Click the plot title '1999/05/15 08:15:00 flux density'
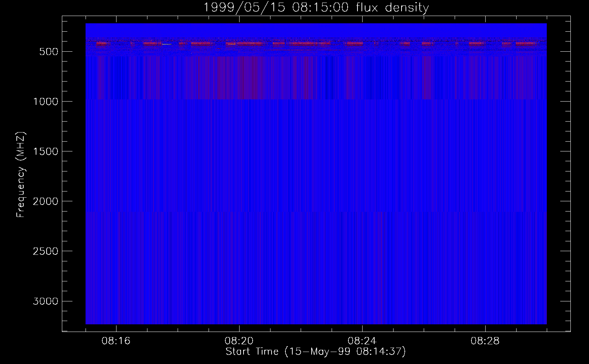The height and width of the screenshot is (364, 589). coord(316,7)
